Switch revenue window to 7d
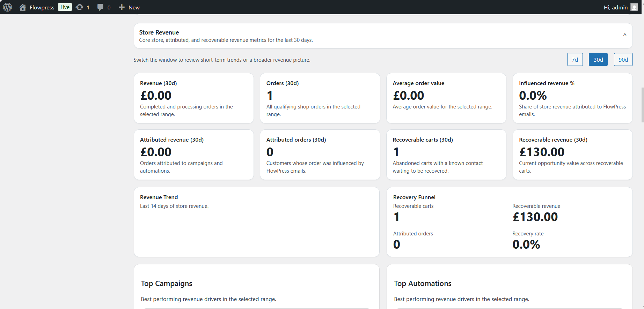Screen dimensions: 644x309 tap(575, 60)
